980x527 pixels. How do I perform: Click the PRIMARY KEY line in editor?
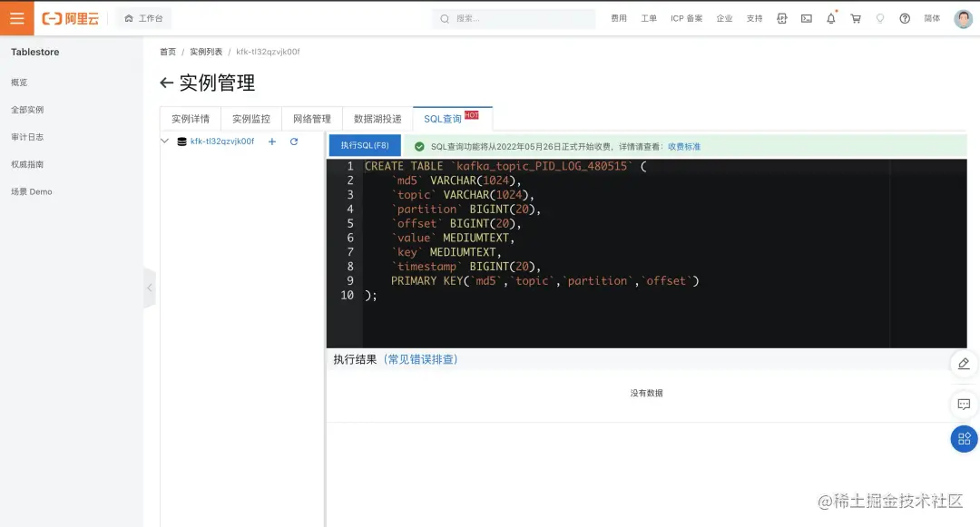tap(544, 281)
